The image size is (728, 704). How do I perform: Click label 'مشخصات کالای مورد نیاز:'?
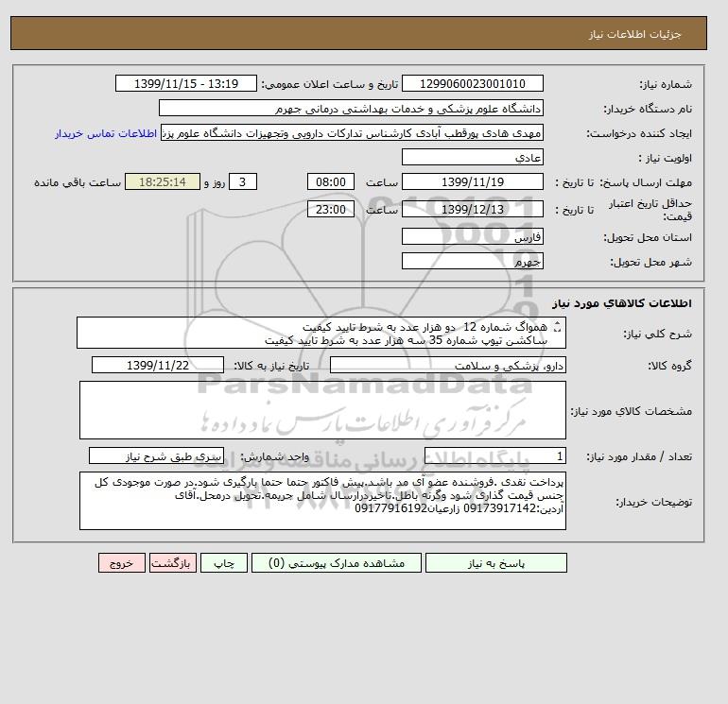pyautogui.click(x=631, y=411)
